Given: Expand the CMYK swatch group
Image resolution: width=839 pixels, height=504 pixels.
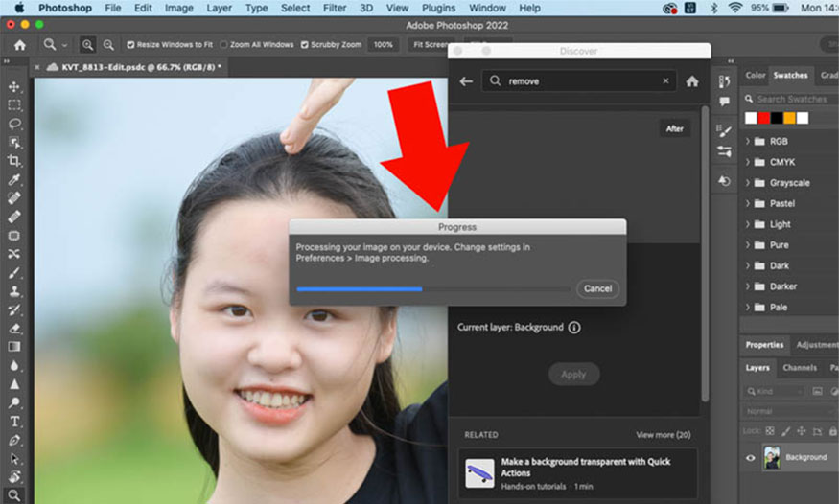Looking at the screenshot, I should pyautogui.click(x=748, y=162).
